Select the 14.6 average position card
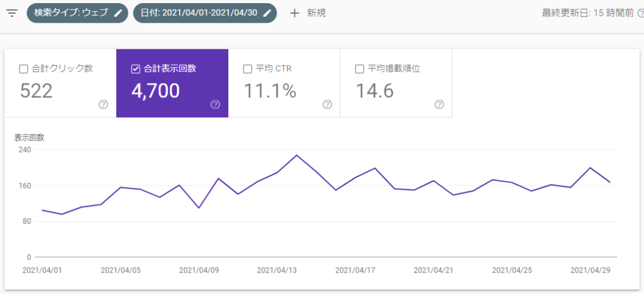Image resolution: width=644 pixels, height=294 pixels. pyautogui.click(x=396, y=85)
